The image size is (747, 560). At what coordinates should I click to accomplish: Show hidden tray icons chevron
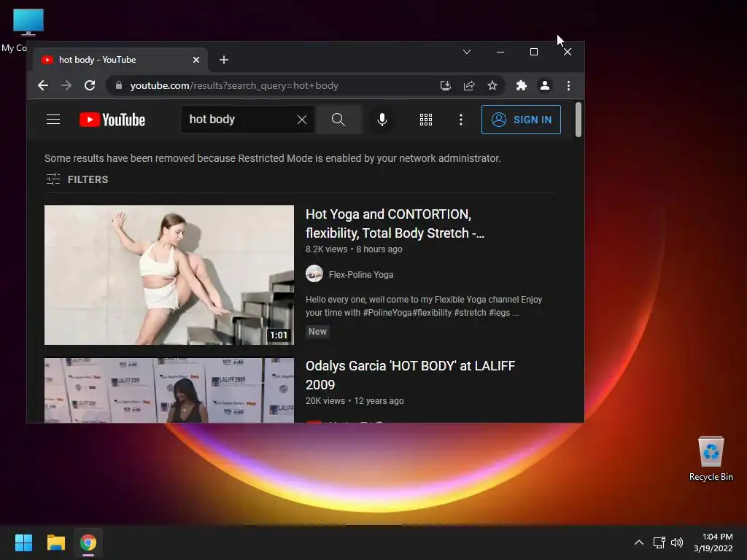tap(639, 542)
